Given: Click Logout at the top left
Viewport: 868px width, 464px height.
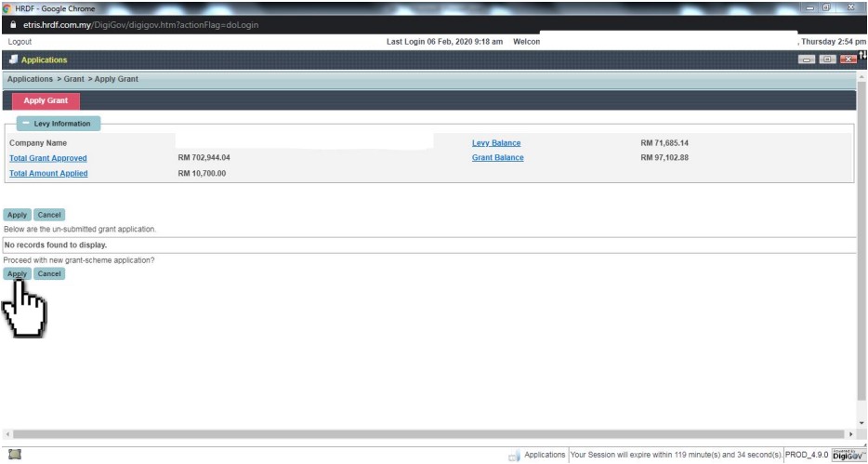Looking at the screenshot, I should click(x=20, y=42).
